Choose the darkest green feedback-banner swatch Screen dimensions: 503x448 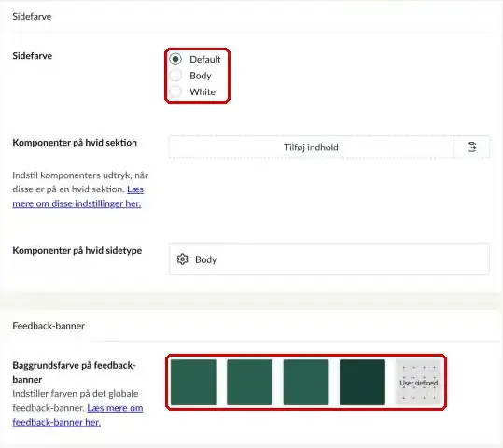[362, 383]
